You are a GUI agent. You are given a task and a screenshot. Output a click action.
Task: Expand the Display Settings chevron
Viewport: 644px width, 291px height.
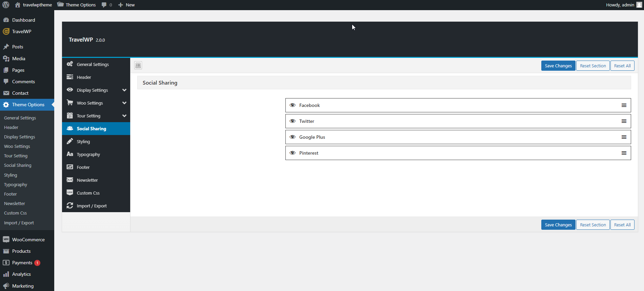point(124,90)
